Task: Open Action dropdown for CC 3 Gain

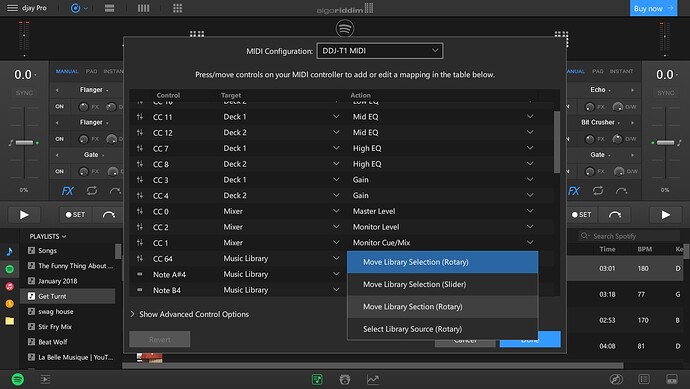Action: 530,180
